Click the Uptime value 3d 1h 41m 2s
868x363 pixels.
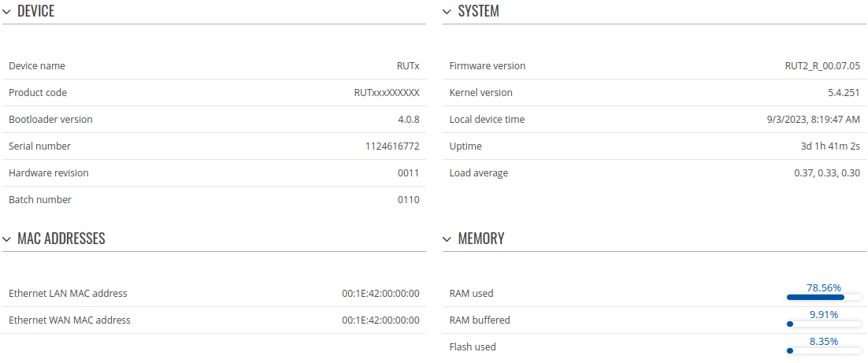point(830,146)
